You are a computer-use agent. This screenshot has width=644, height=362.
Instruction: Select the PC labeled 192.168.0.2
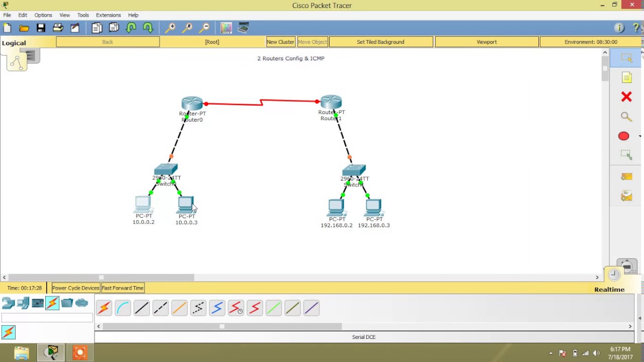336,208
